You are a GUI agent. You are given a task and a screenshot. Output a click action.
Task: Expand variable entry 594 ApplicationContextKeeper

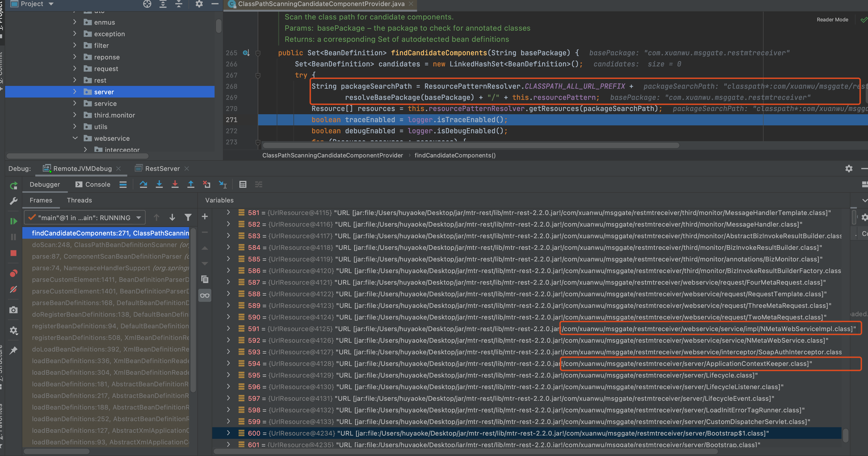(x=228, y=364)
